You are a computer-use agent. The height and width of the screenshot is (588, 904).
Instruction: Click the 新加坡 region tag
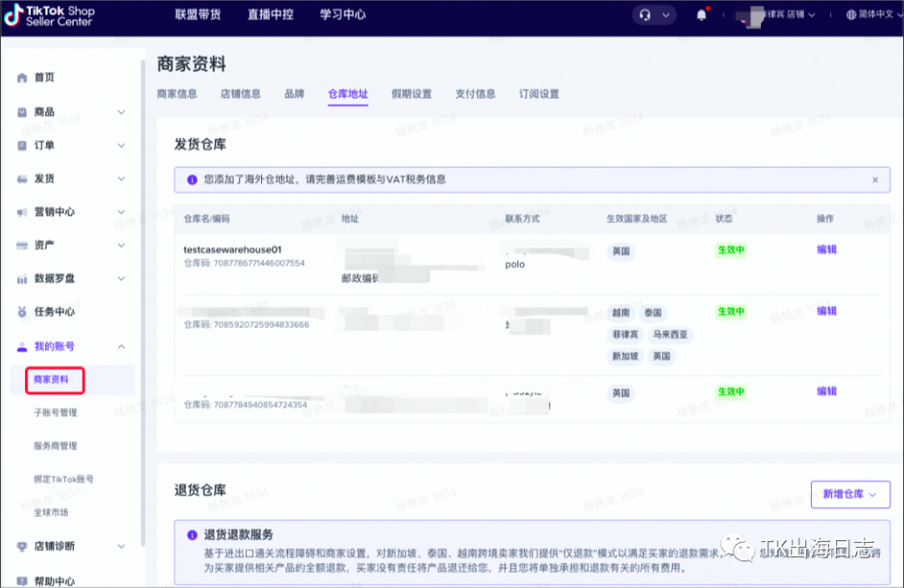point(625,357)
